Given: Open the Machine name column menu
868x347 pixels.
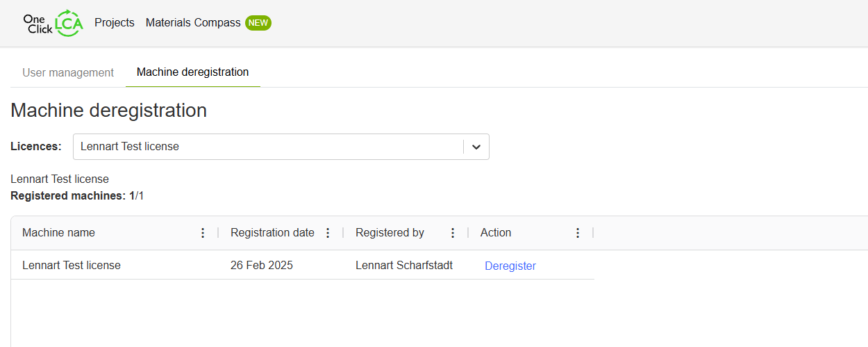Looking at the screenshot, I should 203,233.
